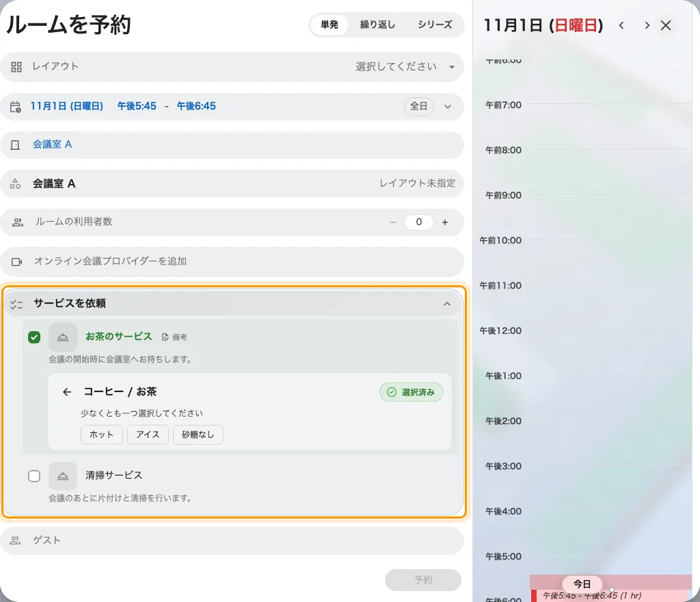The width and height of the screenshot is (700, 602).
Task: Toggle the 全日 all-day option
Action: [419, 106]
